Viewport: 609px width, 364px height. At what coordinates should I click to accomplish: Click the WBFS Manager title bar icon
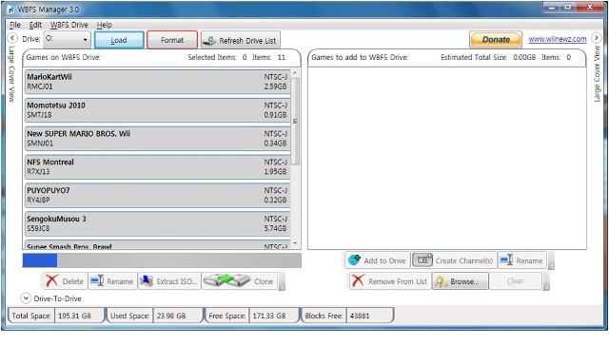10,9
